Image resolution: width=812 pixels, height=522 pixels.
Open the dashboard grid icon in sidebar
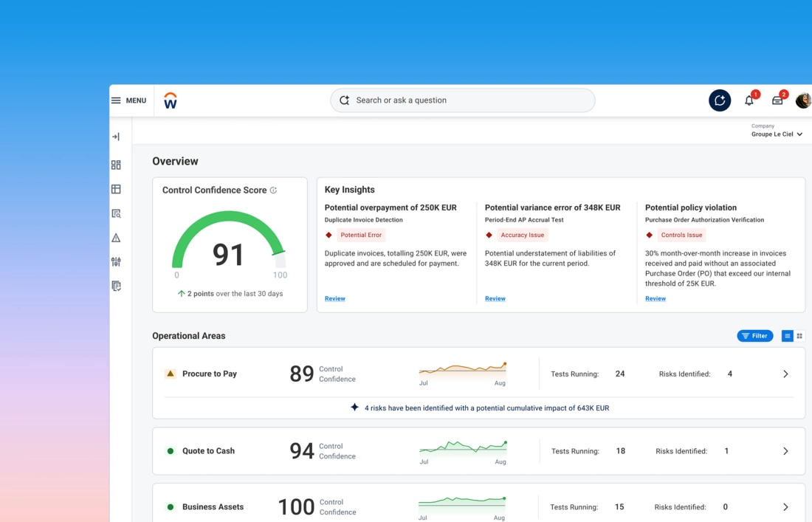tap(116, 165)
